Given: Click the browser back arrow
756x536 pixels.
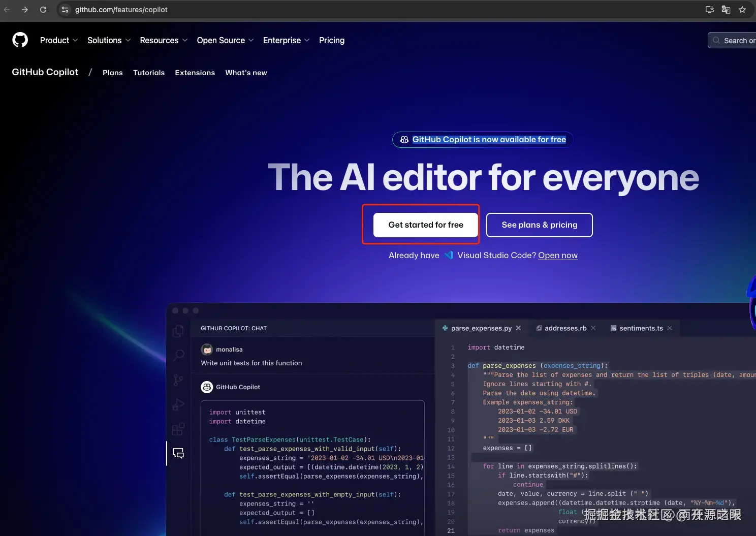Looking at the screenshot, I should [7, 10].
